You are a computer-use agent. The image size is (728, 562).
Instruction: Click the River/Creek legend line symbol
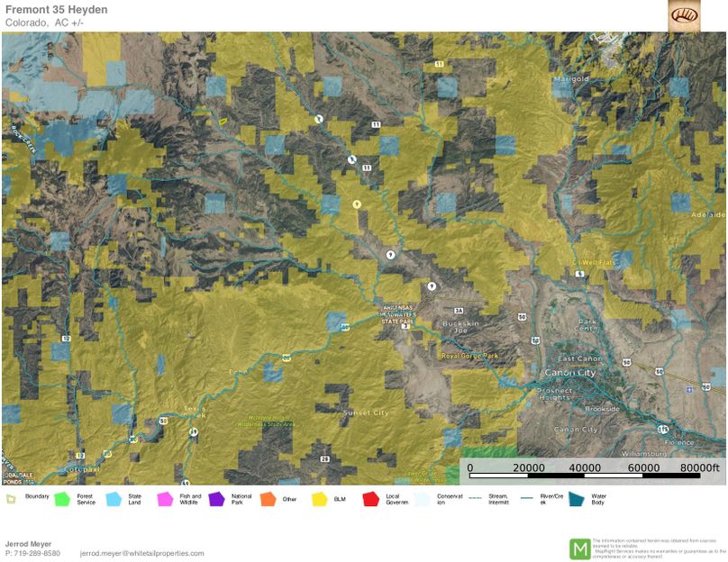527,498
